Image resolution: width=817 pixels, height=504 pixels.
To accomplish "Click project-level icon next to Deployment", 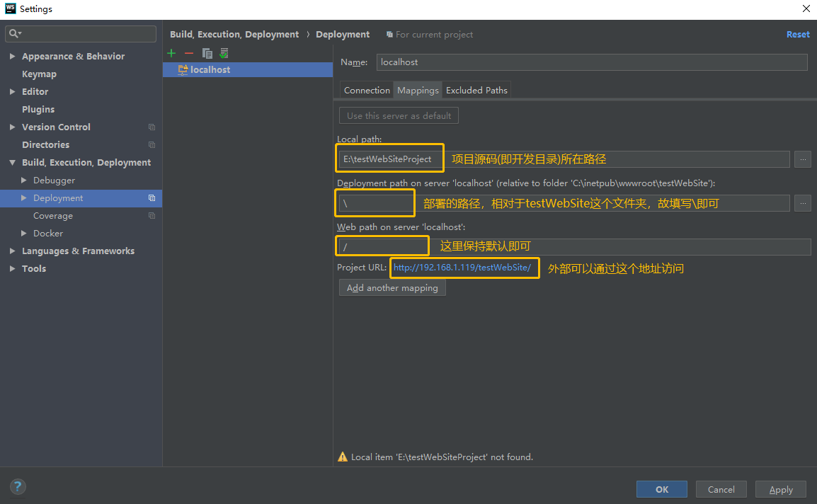I will pyautogui.click(x=152, y=198).
